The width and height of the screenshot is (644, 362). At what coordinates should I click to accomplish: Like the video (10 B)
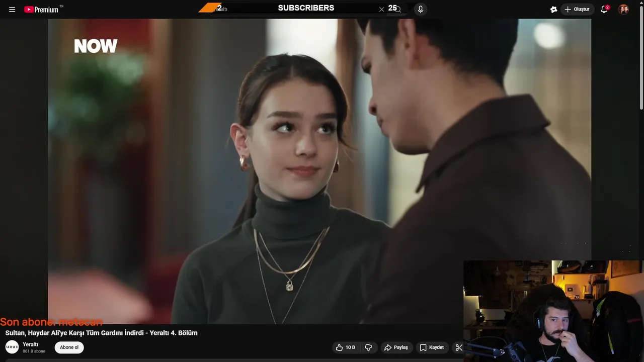(346, 347)
